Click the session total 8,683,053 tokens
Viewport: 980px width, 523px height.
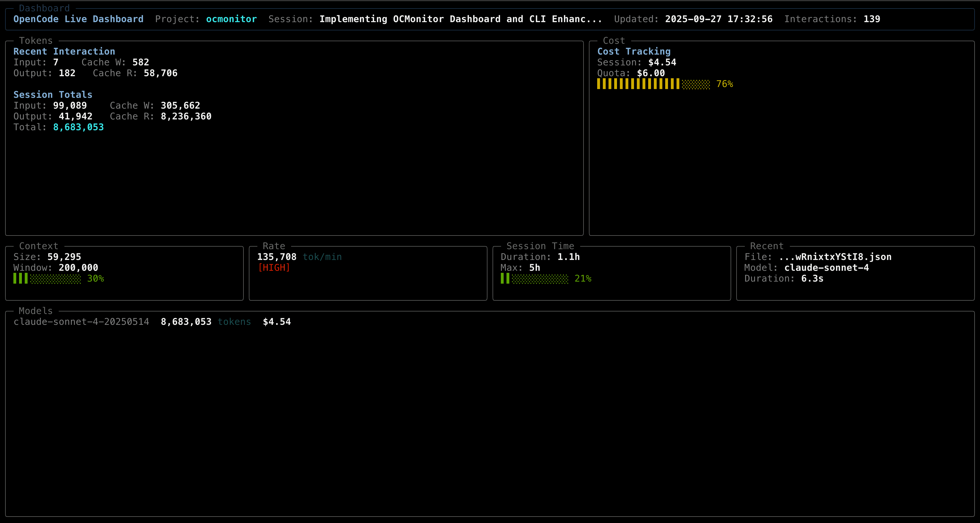78,127
